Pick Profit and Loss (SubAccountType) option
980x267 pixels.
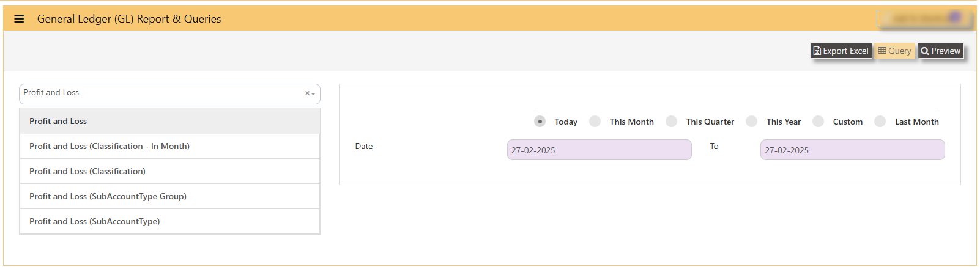[169, 221]
